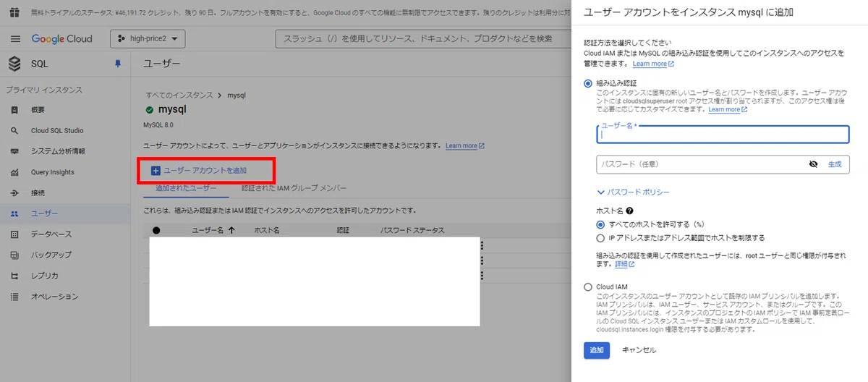Screen dimensions: 868x382
Task: Toggle password visibility eye icon
Action: pos(813,164)
